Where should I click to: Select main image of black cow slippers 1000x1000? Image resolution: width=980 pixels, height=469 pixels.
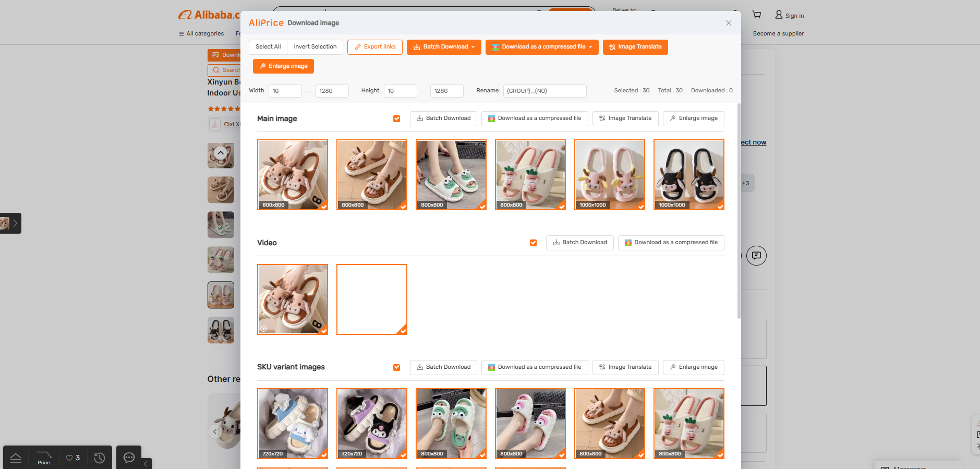pyautogui.click(x=689, y=175)
